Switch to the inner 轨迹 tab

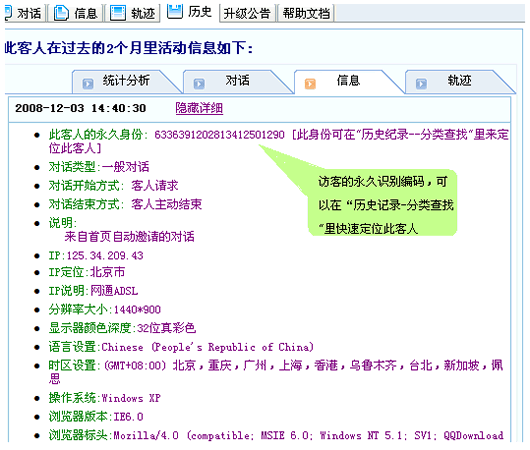[x=459, y=80]
